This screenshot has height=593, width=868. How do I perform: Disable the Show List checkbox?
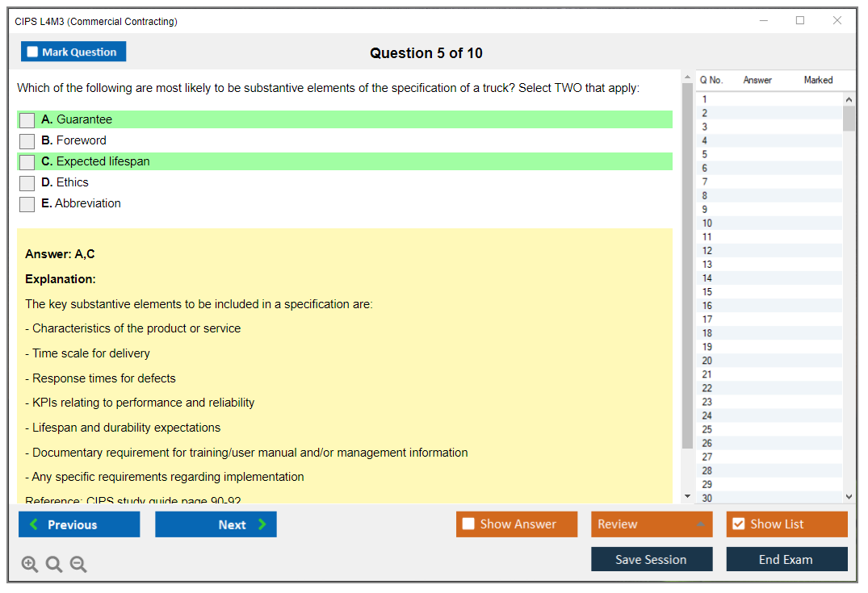738,524
